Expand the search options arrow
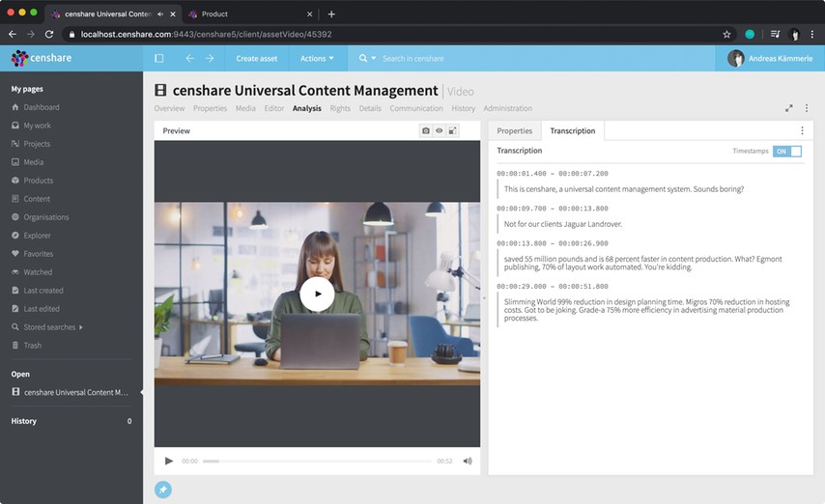Screen dimensions: 825x504 [374, 58]
